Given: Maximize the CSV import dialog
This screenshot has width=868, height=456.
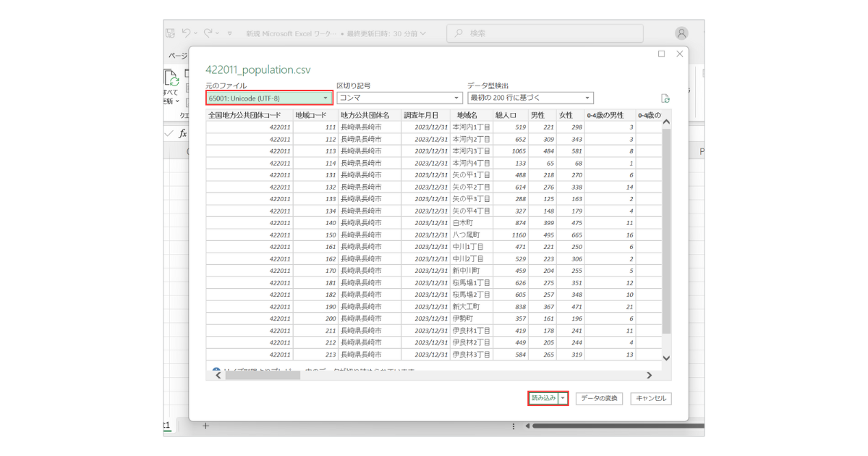Looking at the screenshot, I should click(x=661, y=54).
